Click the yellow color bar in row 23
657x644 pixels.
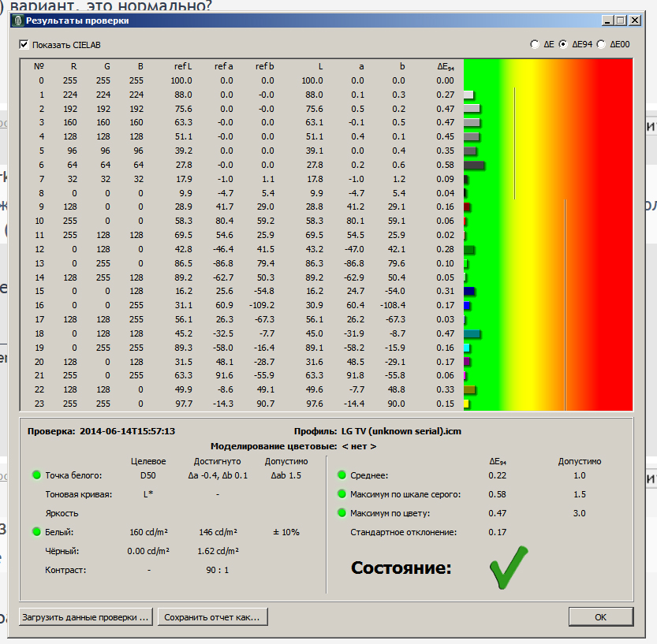click(466, 404)
